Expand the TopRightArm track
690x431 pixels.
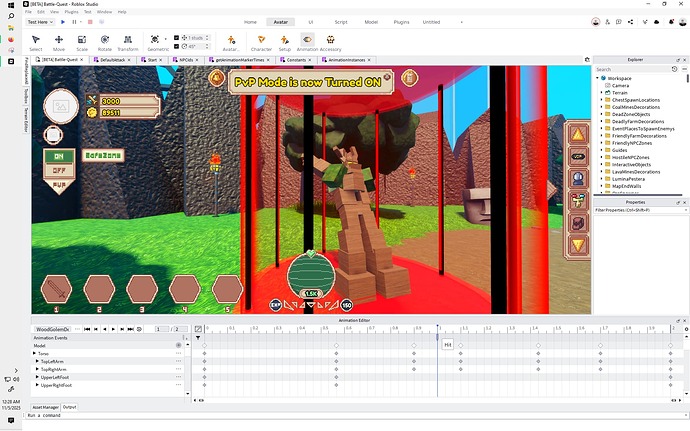(x=37, y=369)
